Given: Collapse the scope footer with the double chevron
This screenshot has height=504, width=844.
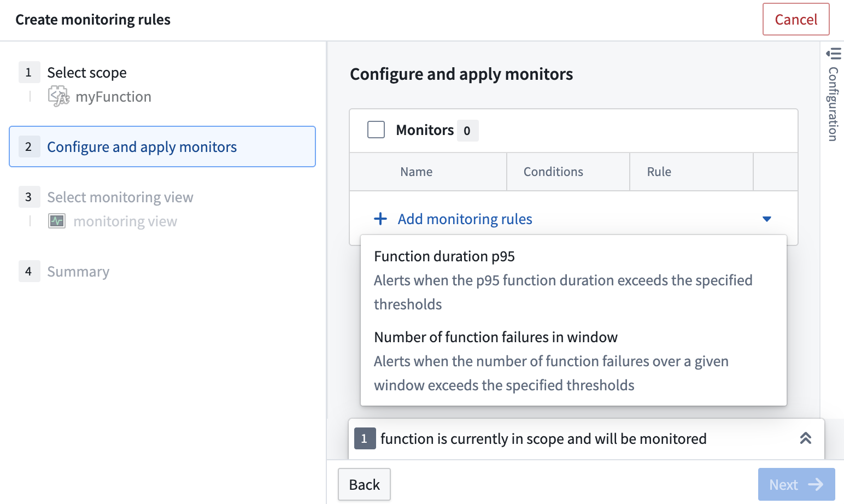Looking at the screenshot, I should [805, 438].
